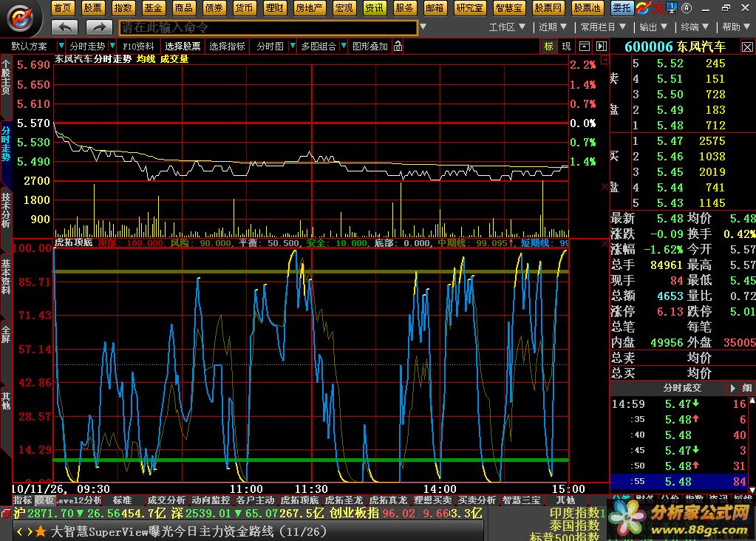
Task: Click the play arrow next to 分时成交
Action: [x=732, y=388]
